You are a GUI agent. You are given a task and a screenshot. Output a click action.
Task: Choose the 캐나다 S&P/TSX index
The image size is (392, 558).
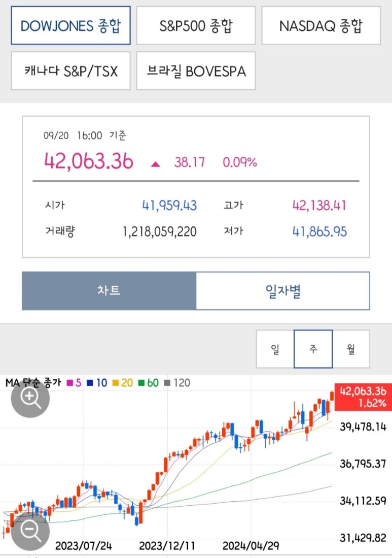(x=70, y=71)
